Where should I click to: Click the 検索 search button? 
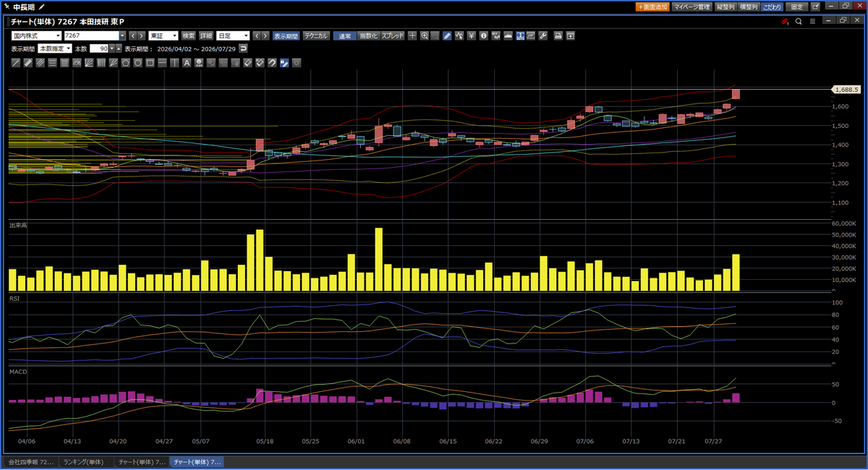click(x=188, y=35)
